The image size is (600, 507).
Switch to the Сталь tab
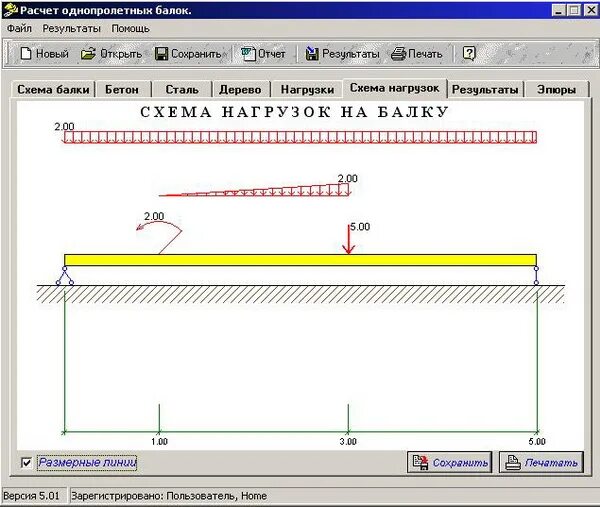tap(182, 90)
